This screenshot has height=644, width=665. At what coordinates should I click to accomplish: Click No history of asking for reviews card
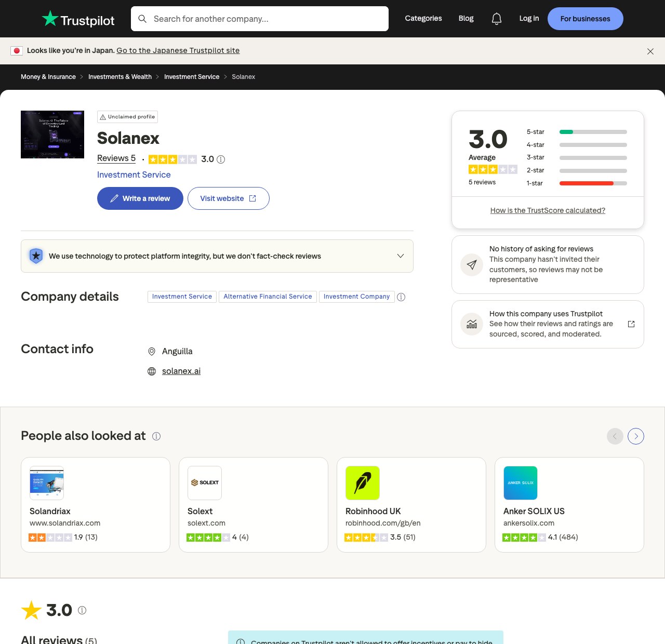tap(548, 265)
